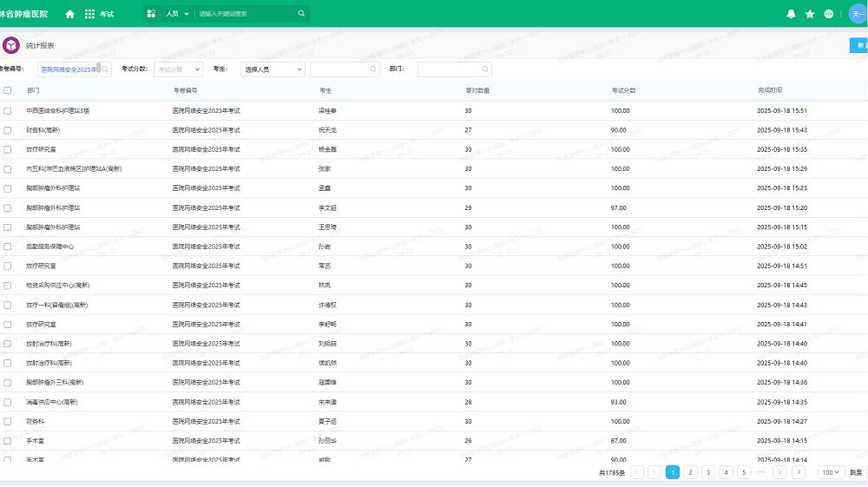Click the notification bell icon
The image size is (868, 487).
[x=791, y=14]
